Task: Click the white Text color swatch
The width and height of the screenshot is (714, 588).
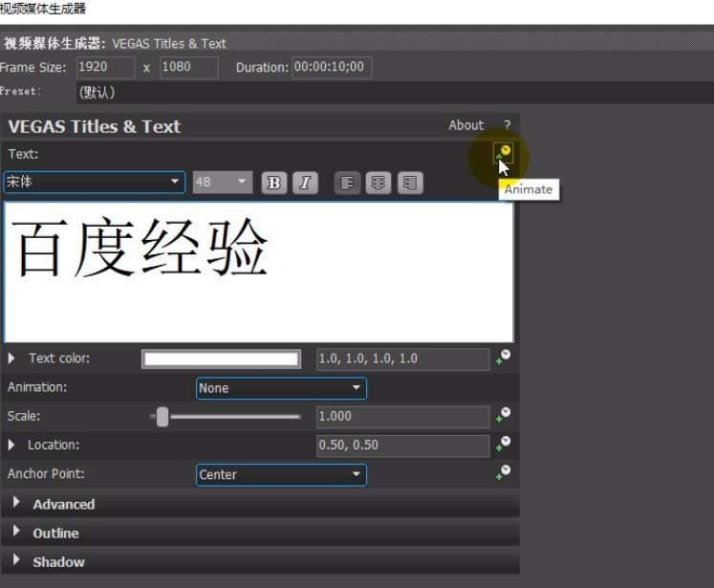Action: pos(222,359)
